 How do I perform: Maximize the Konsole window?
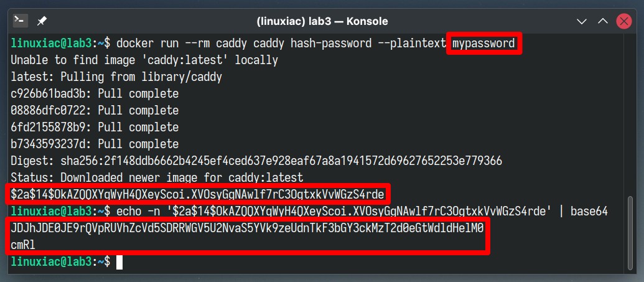[x=602, y=21]
